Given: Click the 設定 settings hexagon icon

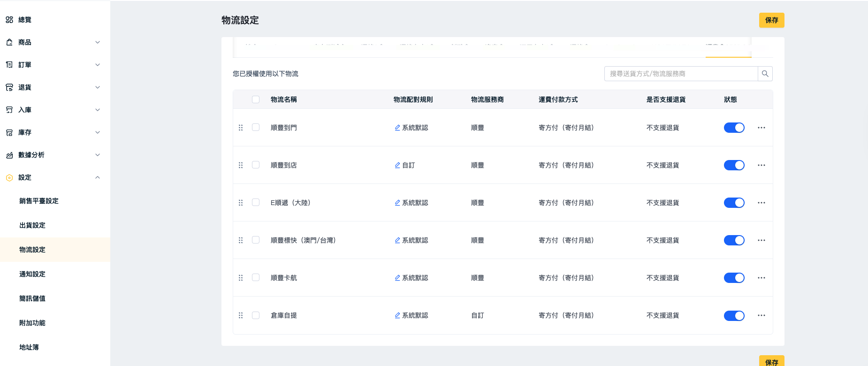Looking at the screenshot, I should [x=9, y=177].
